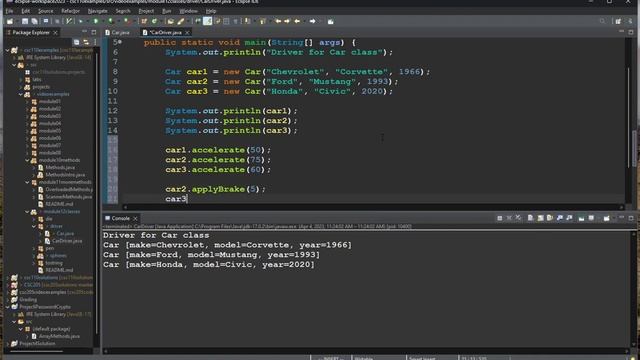
Task: Minimize the Package Explorer view
Action: coord(84,32)
